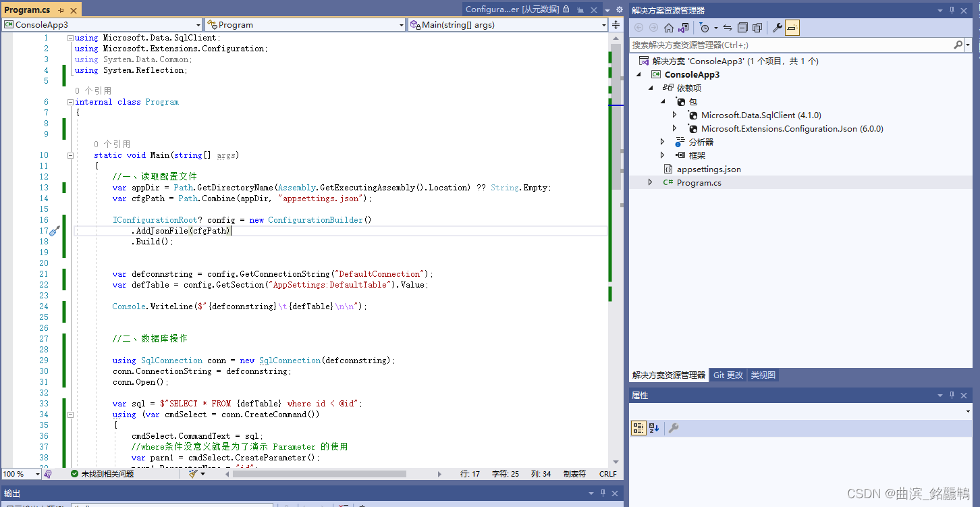Select the Microsoft.Data.SqlClient (4.1.0) package
Viewport: 980px width, 507px height.
tap(761, 115)
